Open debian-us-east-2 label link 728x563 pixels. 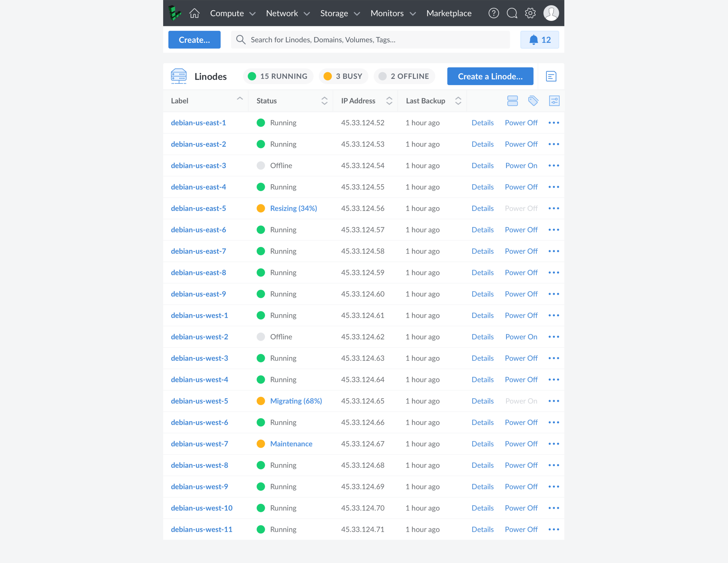198,144
